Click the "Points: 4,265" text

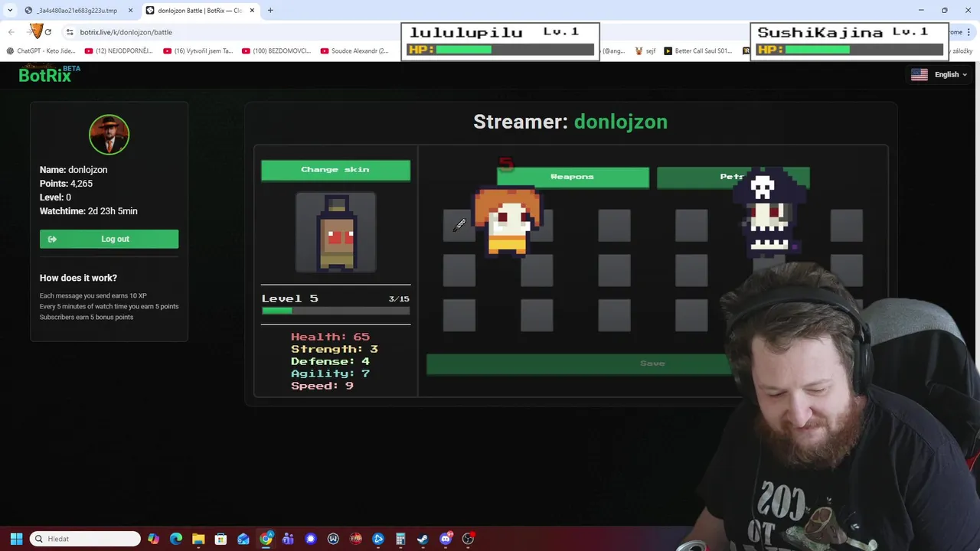pyautogui.click(x=66, y=184)
